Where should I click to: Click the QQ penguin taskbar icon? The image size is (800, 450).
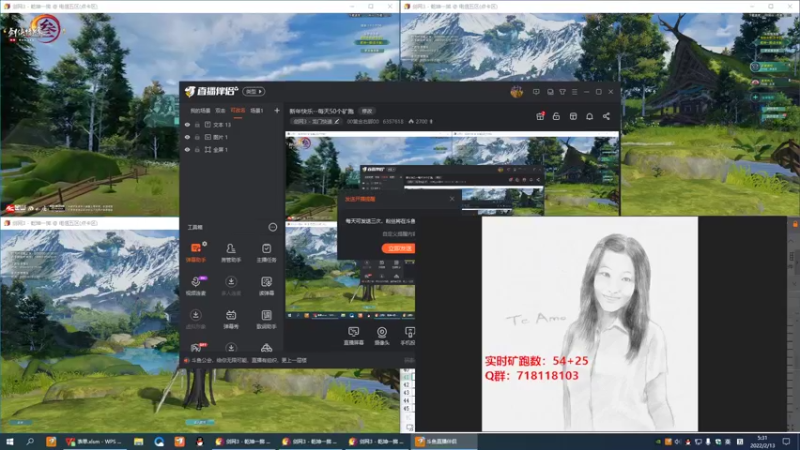pyautogui.click(x=199, y=441)
